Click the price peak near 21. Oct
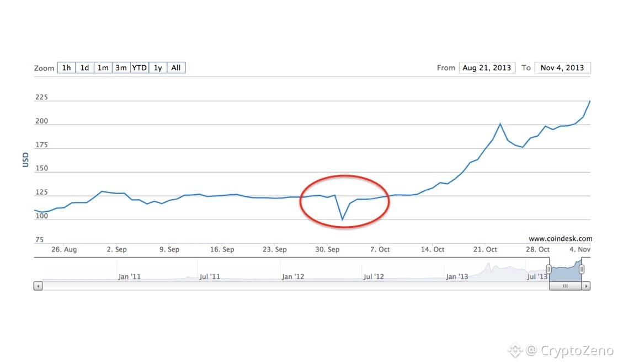The width and height of the screenshot is (618, 364). pyautogui.click(x=500, y=124)
